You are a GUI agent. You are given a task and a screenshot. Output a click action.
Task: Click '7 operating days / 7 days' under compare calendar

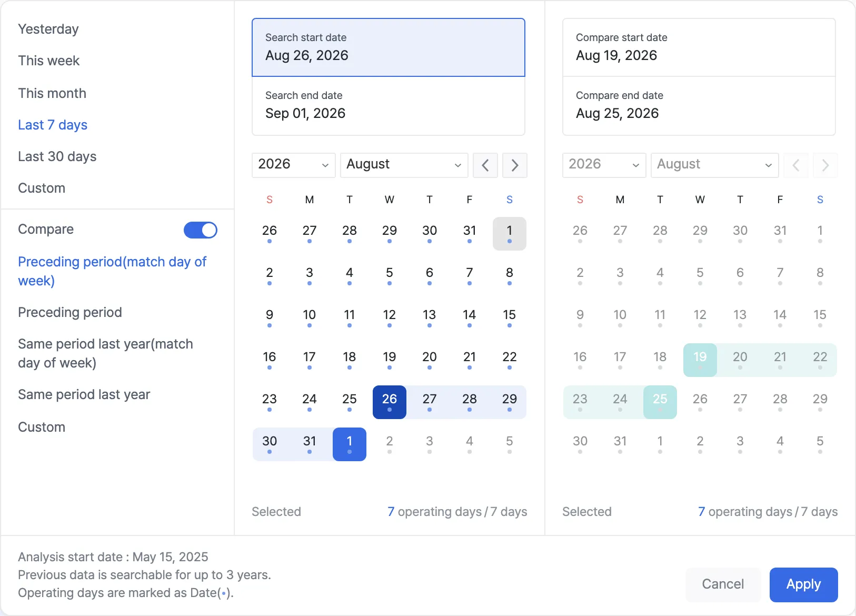tap(768, 512)
